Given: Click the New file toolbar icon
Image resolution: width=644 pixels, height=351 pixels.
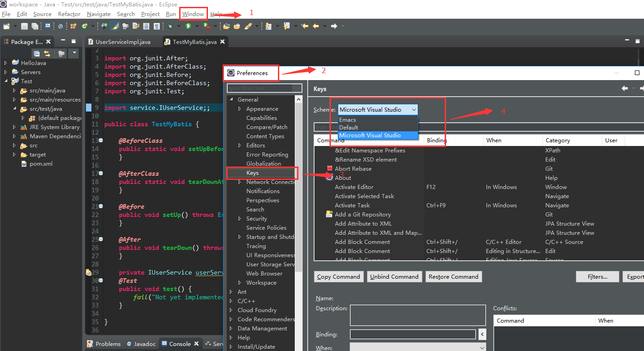Looking at the screenshot, I should (6, 26).
